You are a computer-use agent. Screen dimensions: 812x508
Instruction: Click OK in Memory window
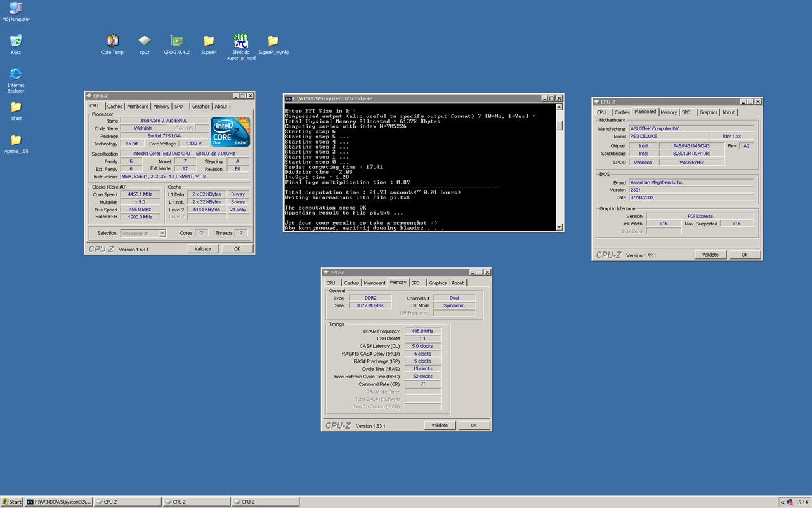(474, 425)
